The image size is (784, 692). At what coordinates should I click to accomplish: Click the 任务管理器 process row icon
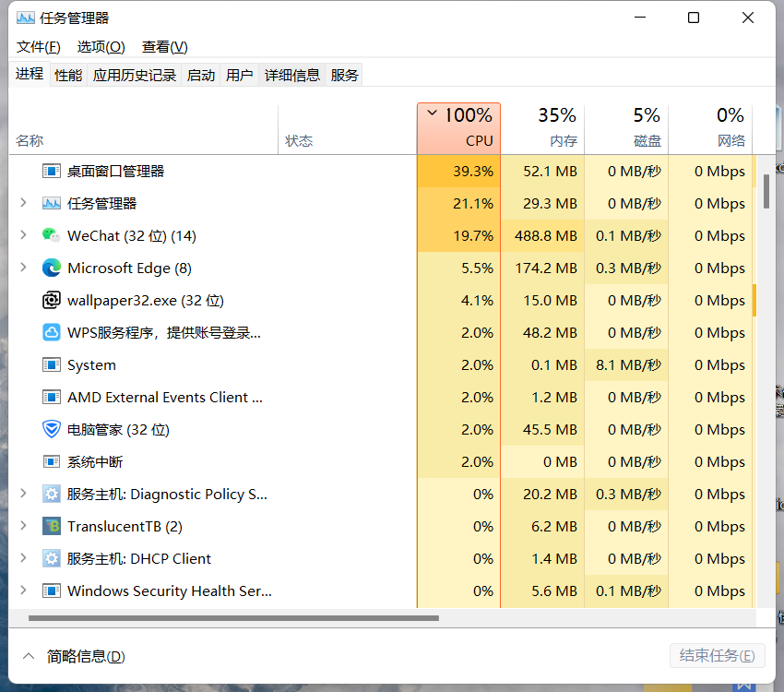pos(52,204)
